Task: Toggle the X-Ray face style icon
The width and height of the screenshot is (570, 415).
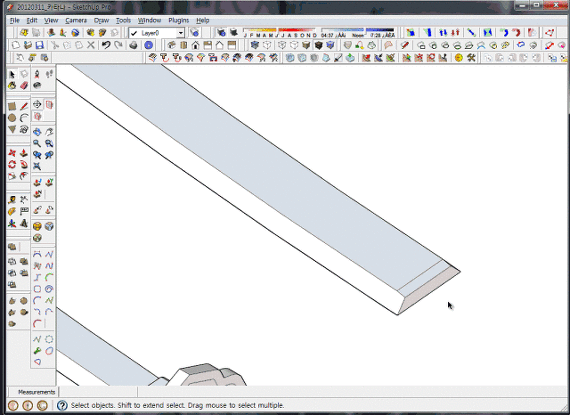Action: 254,45
